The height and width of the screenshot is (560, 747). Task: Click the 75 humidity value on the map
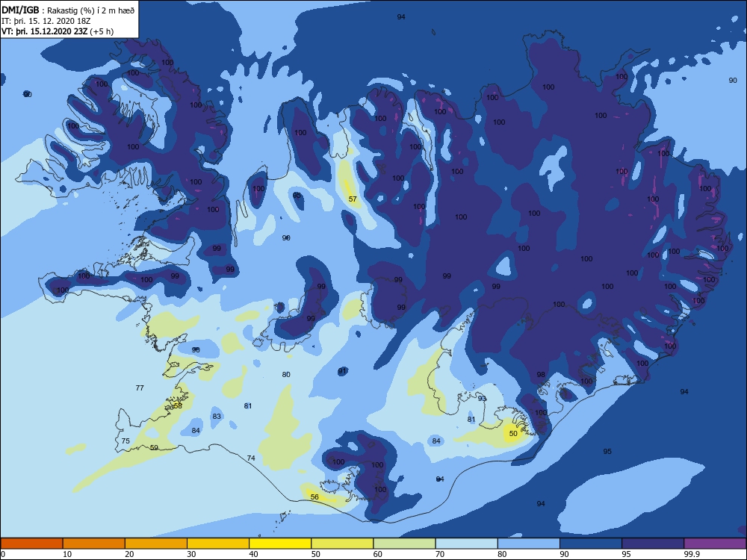[125, 441]
